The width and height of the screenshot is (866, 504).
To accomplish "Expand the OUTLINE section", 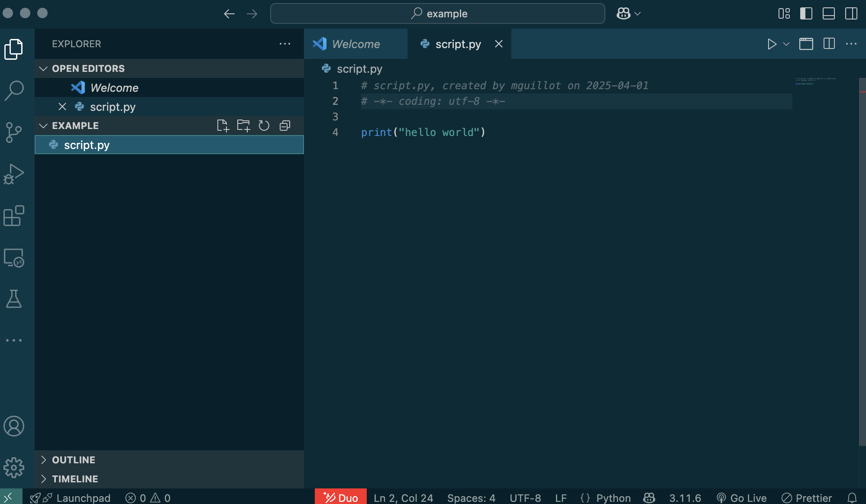I will coord(74,460).
